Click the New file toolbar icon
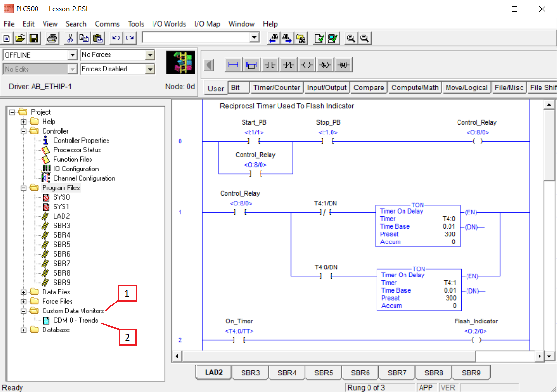Viewport: 557px width, 392px height. click(x=7, y=38)
